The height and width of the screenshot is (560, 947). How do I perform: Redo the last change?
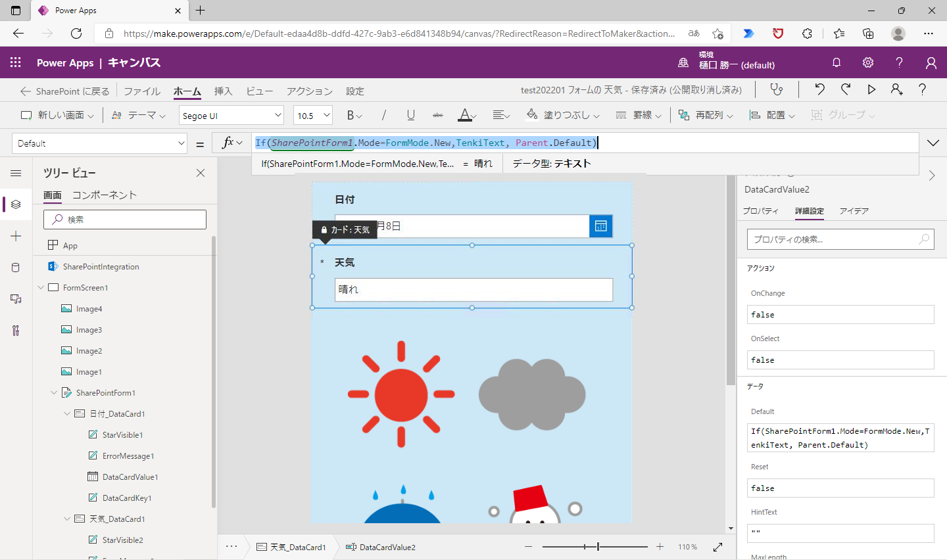[x=846, y=89]
